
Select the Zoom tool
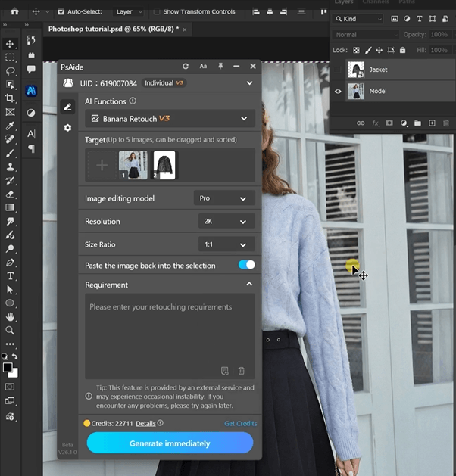coord(10,330)
